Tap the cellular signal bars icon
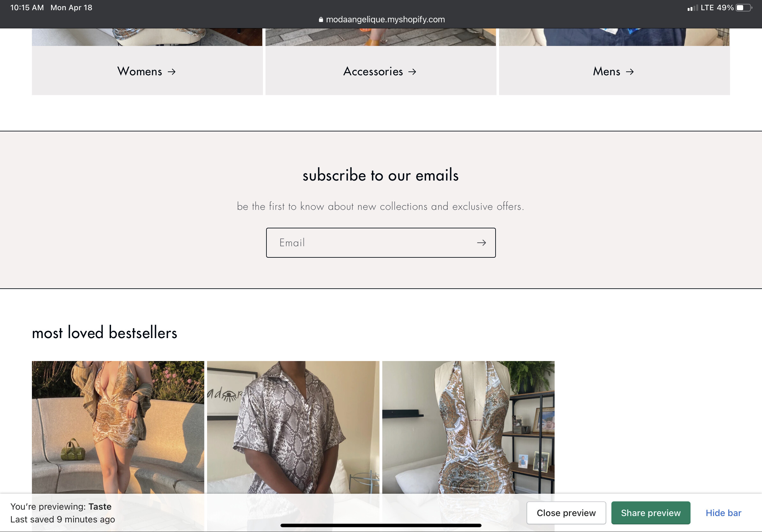Viewport: 762px width, 532px height. tap(693, 8)
